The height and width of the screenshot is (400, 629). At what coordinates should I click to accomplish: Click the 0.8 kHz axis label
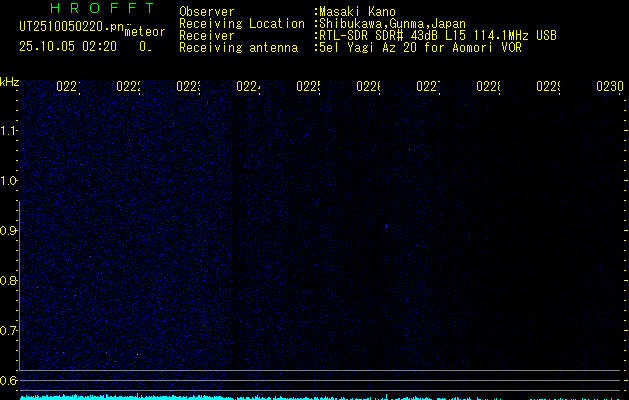click(x=8, y=280)
